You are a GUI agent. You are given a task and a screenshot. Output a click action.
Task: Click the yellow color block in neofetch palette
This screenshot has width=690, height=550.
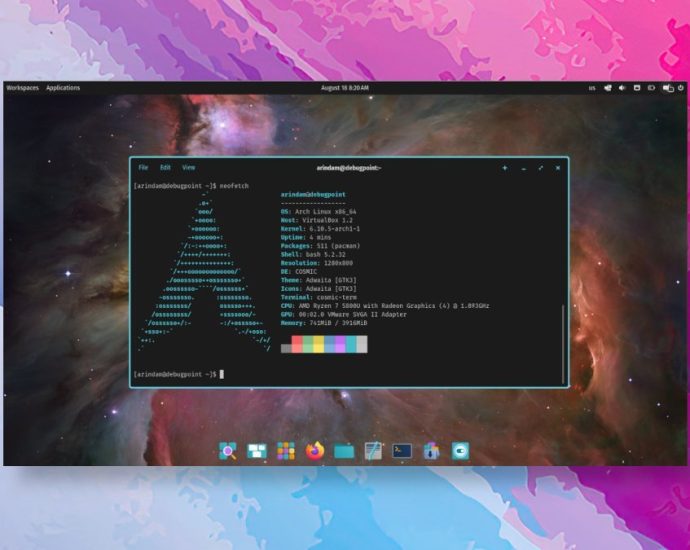point(319,344)
